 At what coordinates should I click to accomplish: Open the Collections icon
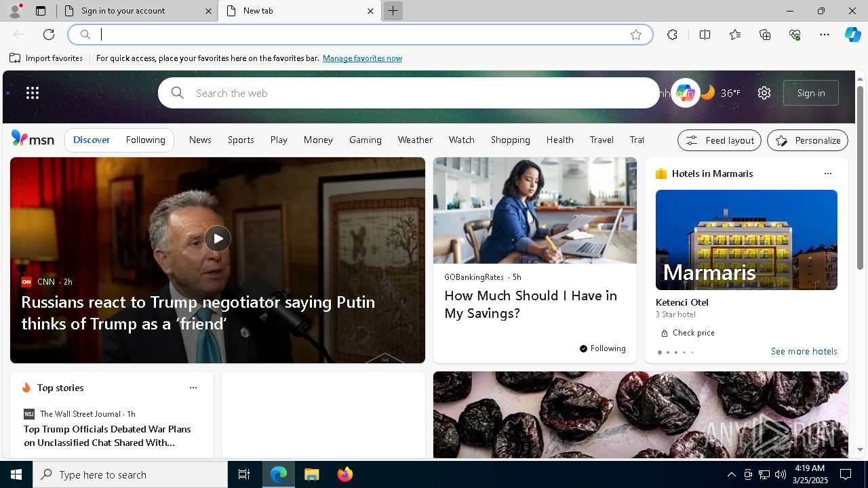[765, 35]
